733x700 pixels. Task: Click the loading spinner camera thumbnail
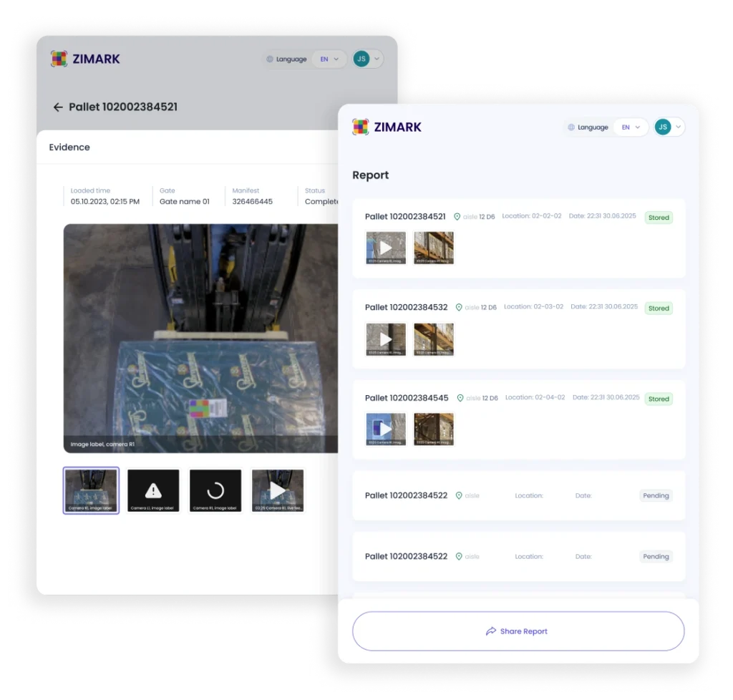click(x=215, y=490)
